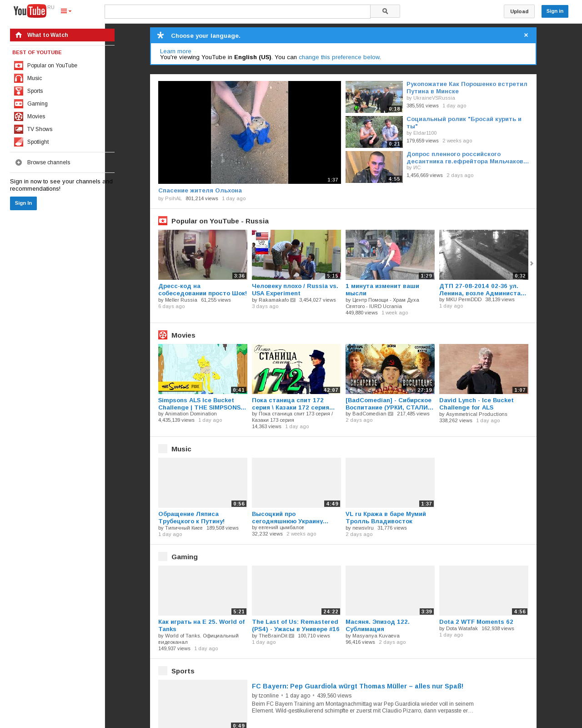Screen dimensions: 582x728
Task: Click the search input field
Action: coord(237,11)
